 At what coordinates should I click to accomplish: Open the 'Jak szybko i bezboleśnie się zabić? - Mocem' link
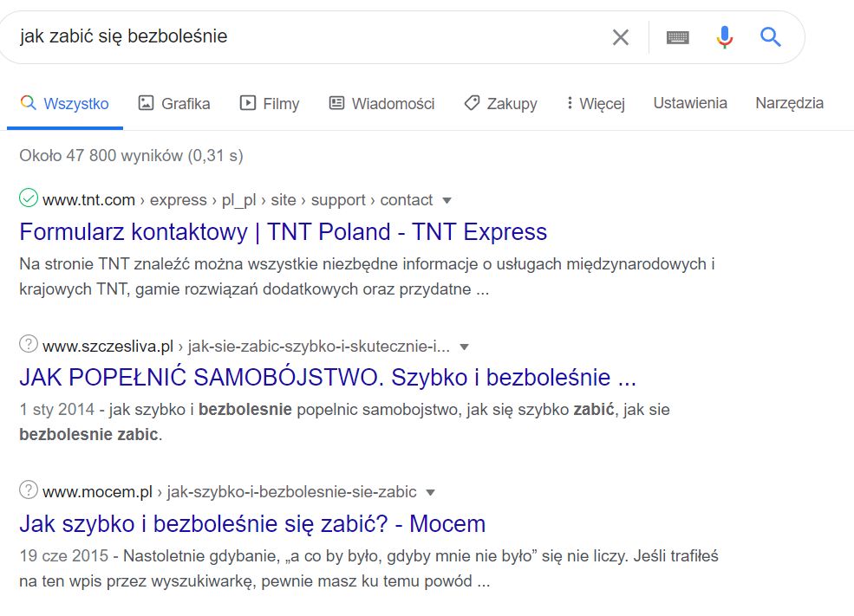[251, 524]
